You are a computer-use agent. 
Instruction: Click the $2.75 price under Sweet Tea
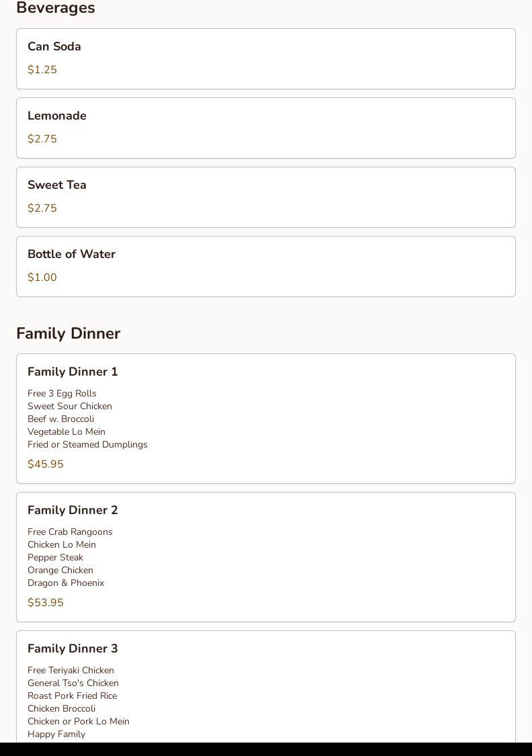[42, 208]
